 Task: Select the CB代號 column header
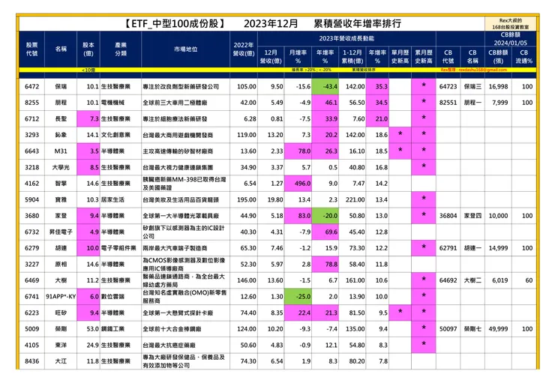coord(448,57)
